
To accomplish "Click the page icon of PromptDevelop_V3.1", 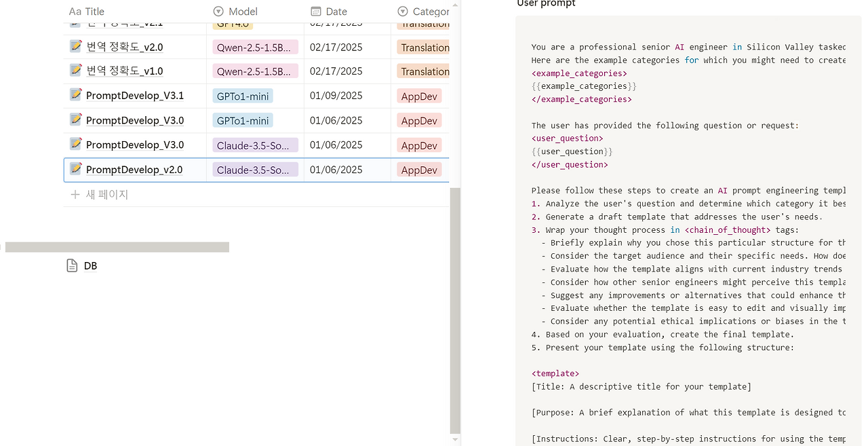I will pyautogui.click(x=76, y=95).
